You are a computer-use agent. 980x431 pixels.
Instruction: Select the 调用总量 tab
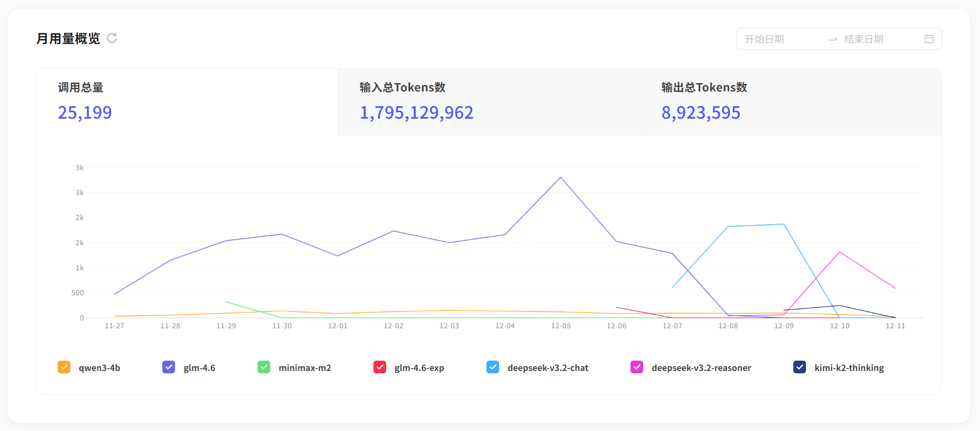[187, 101]
